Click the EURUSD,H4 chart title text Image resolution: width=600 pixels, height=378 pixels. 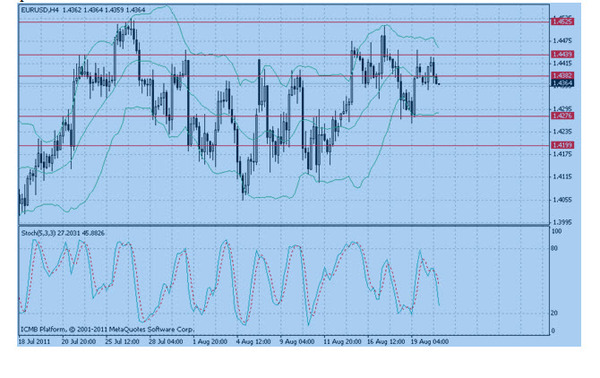pyautogui.click(x=40, y=10)
